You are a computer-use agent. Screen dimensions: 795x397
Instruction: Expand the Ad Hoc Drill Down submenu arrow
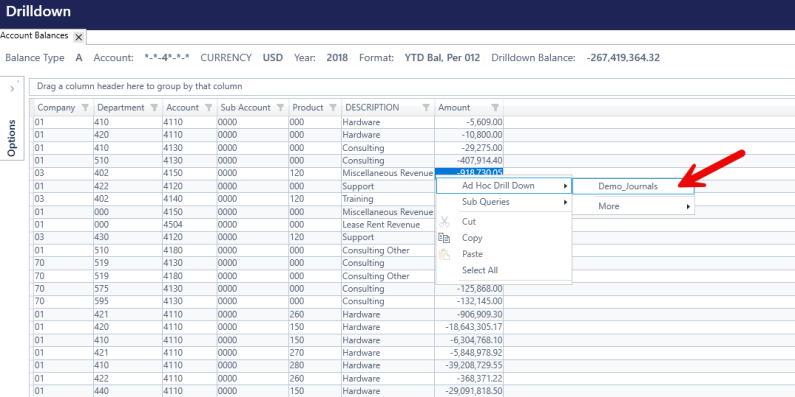pos(565,186)
